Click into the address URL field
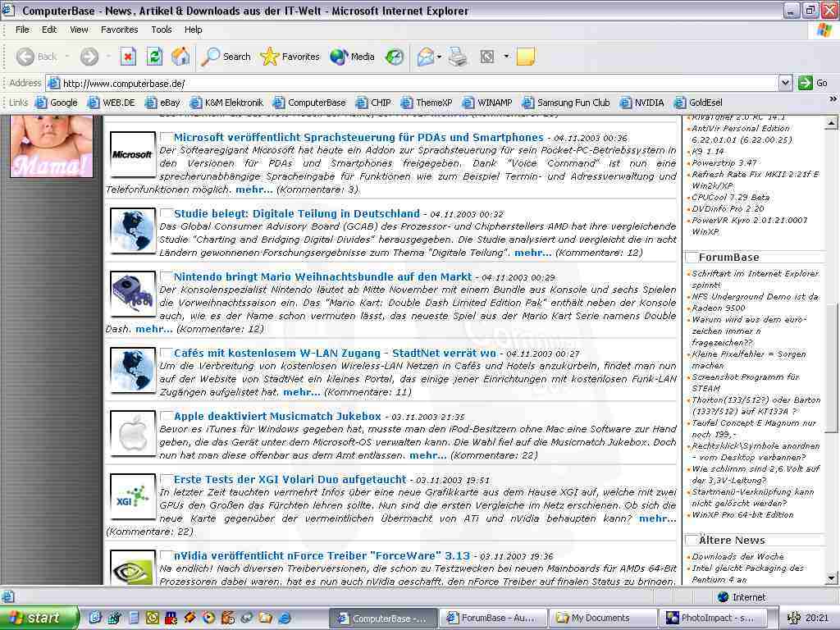Image resolution: width=840 pixels, height=630 pixels. point(413,83)
